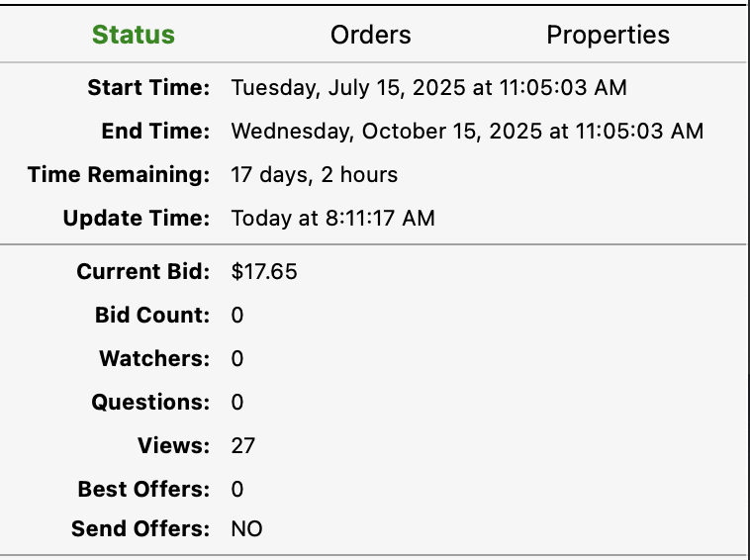The image size is (750, 560).
Task: Click the Current Bid label
Action: (x=143, y=272)
